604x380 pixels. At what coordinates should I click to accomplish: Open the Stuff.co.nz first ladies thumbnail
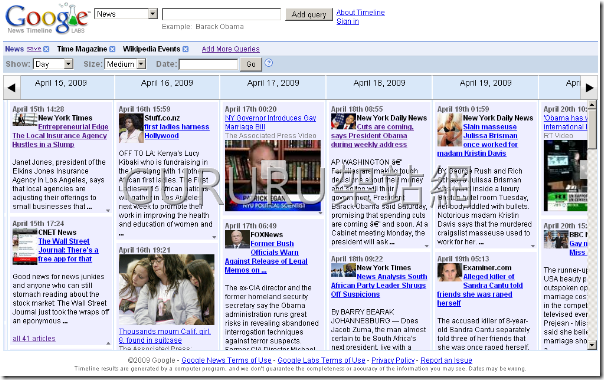coord(131,128)
